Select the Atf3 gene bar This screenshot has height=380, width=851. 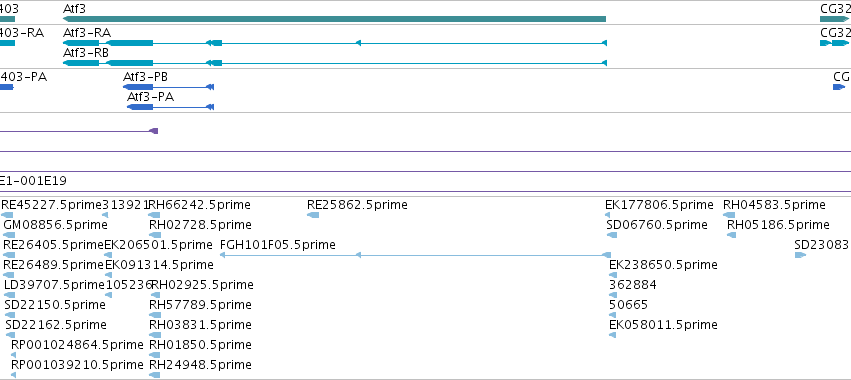(334, 19)
